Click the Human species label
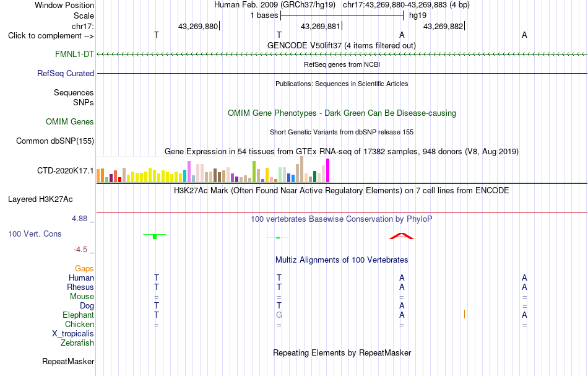 click(x=81, y=278)
